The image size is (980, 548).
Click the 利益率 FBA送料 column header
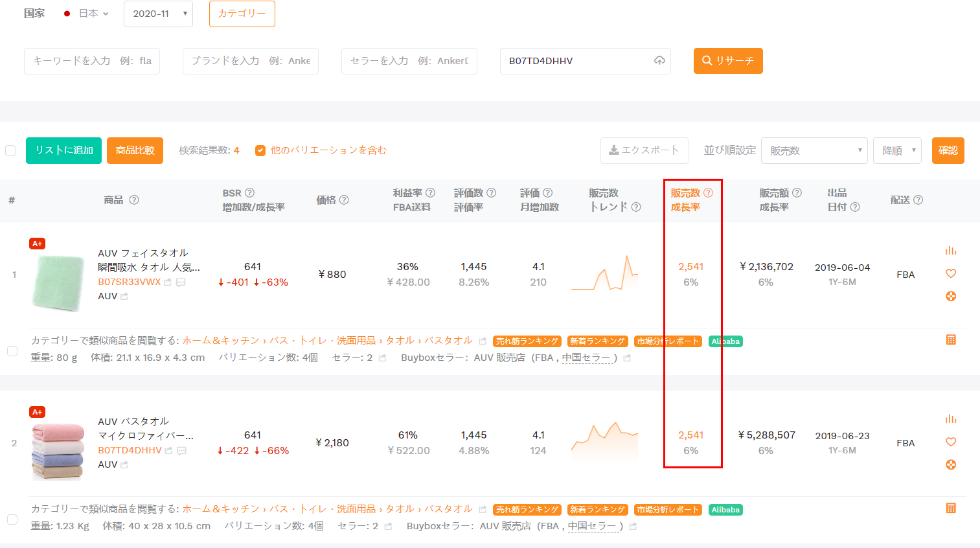click(x=414, y=200)
